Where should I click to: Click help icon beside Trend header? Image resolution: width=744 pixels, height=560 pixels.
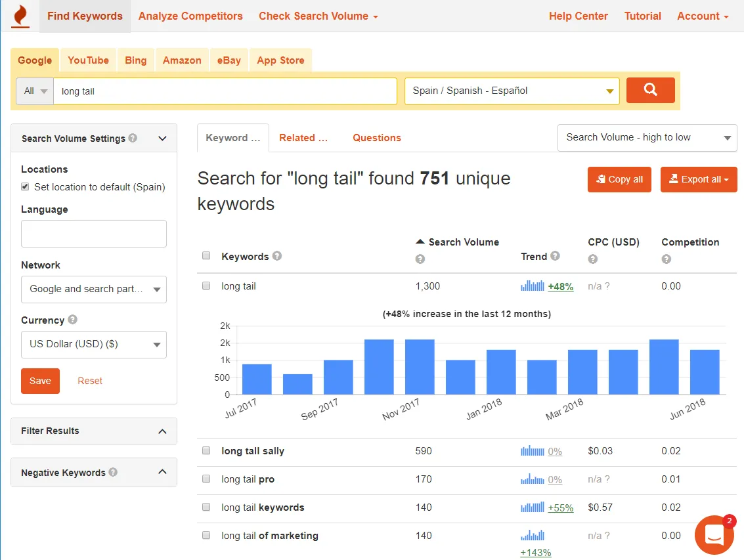pyautogui.click(x=555, y=256)
